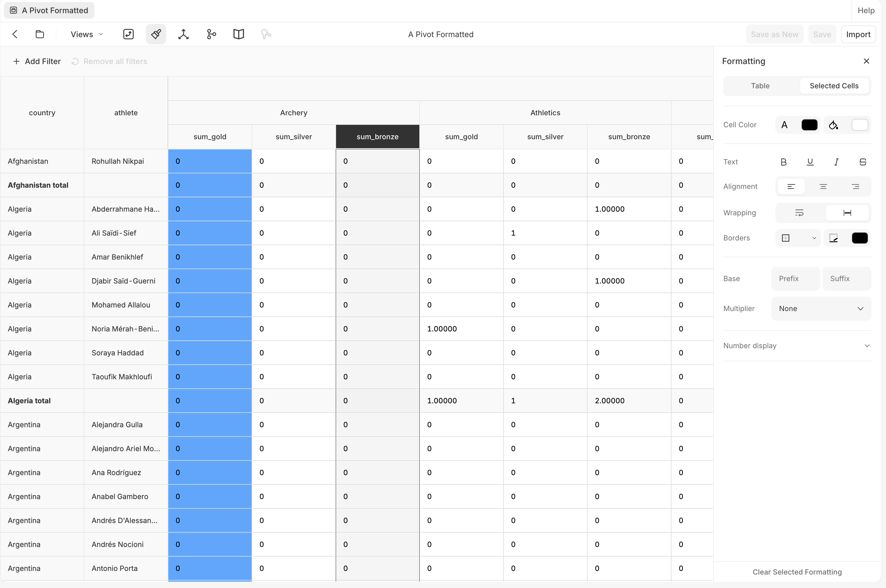Toggle the formatting paintbrush icon
The height and width of the screenshot is (588, 886).
pos(156,34)
